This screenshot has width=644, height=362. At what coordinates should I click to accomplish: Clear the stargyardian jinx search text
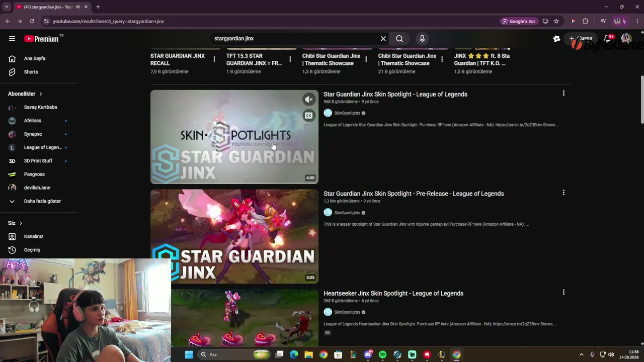pyautogui.click(x=383, y=39)
